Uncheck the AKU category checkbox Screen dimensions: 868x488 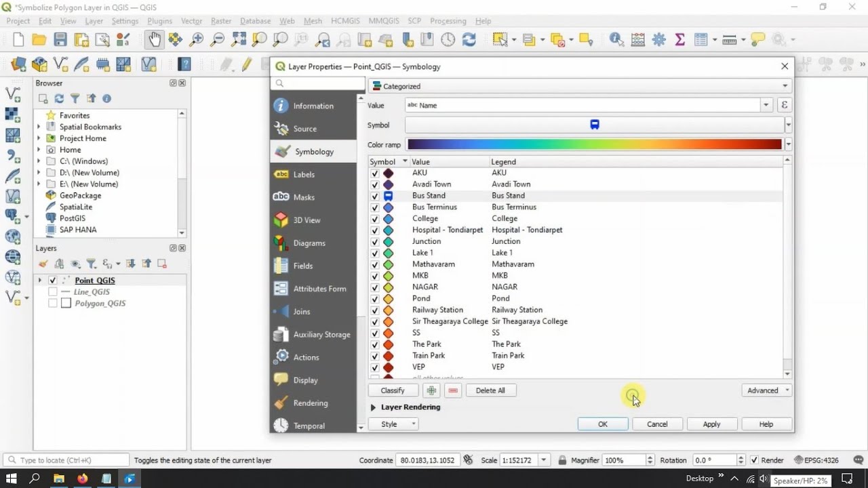coord(375,173)
